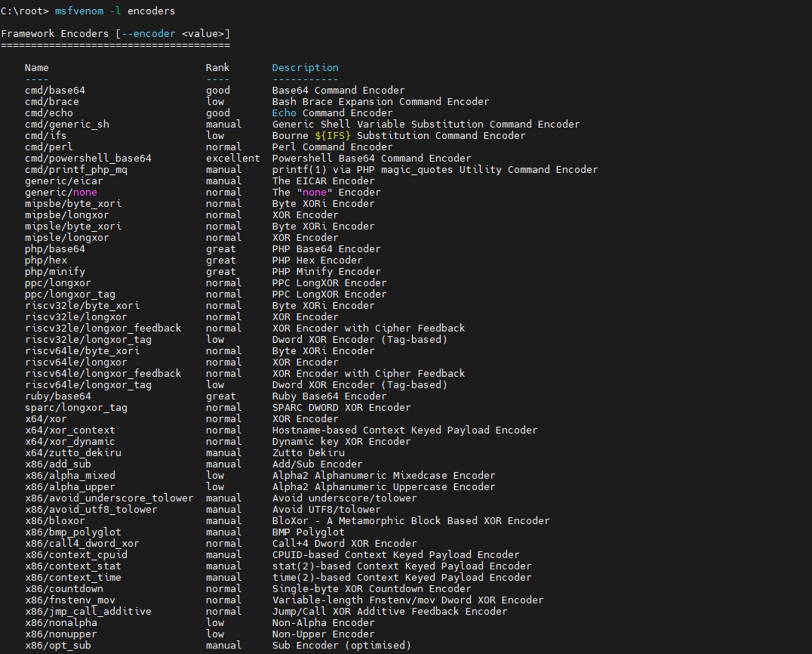Image resolution: width=812 pixels, height=654 pixels.
Task: Click the encoder name 'x64/zutto_dekiru'
Action: click(x=73, y=453)
